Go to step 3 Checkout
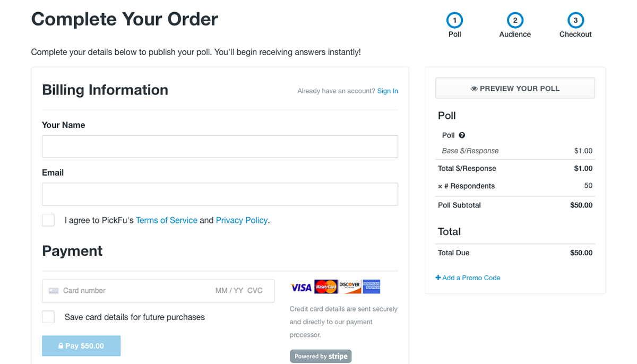Screen dimensions: 637x364 [x=575, y=21]
